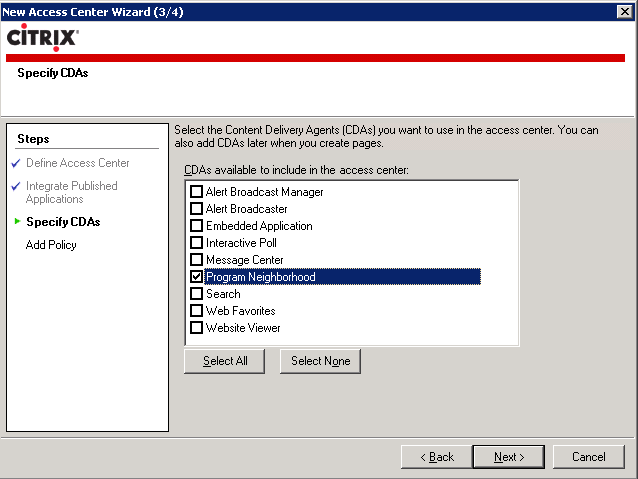Check the Alert Broadcast Manager checkbox
The height and width of the screenshot is (479, 638).
coord(197,192)
